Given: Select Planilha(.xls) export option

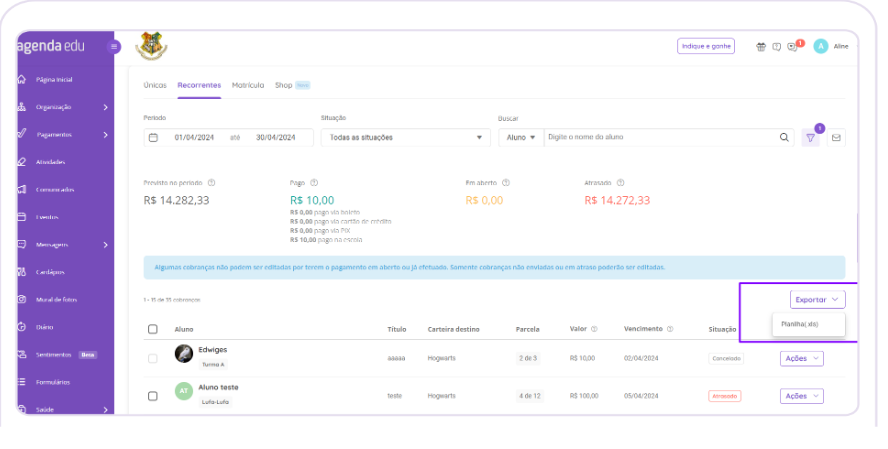Looking at the screenshot, I should pyautogui.click(x=800, y=324).
